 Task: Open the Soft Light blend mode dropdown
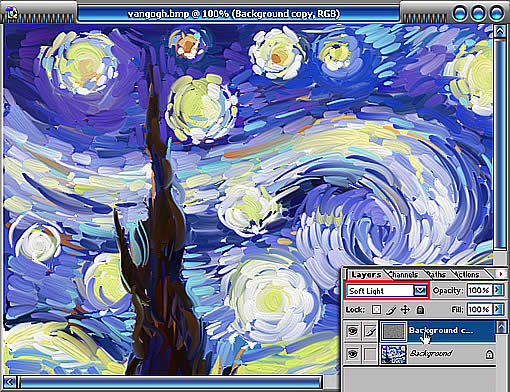click(420, 291)
